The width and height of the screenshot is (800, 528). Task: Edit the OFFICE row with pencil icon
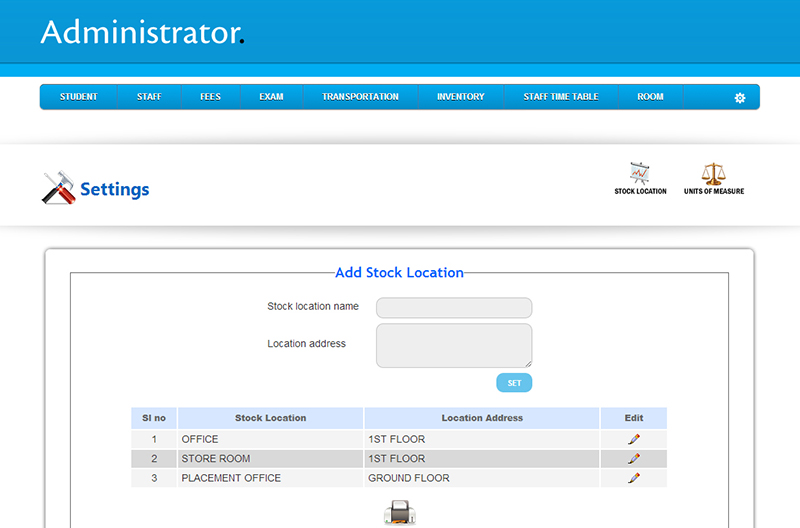pos(633,439)
